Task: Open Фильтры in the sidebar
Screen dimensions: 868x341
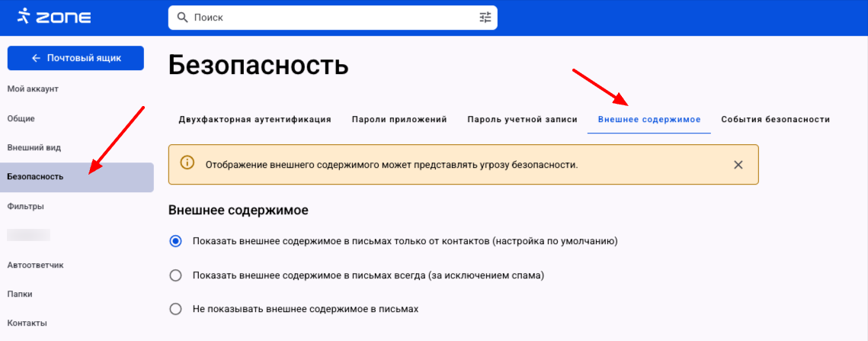Action: (25, 206)
